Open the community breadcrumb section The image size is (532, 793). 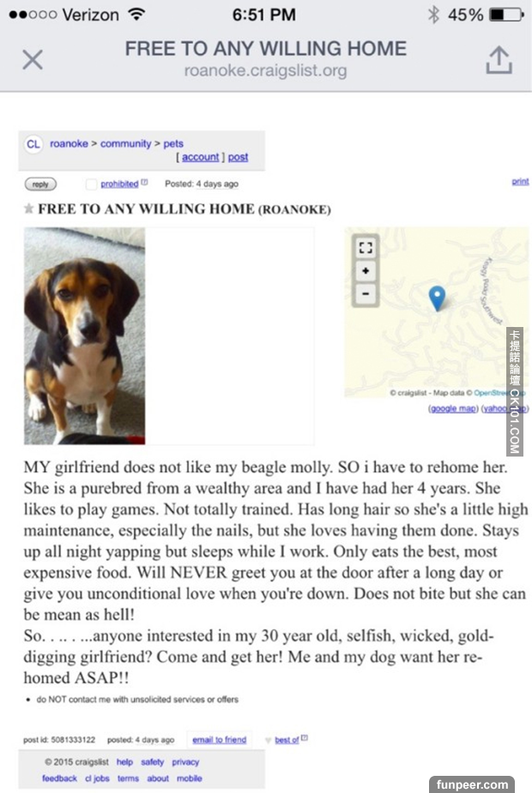click(125, 144)
